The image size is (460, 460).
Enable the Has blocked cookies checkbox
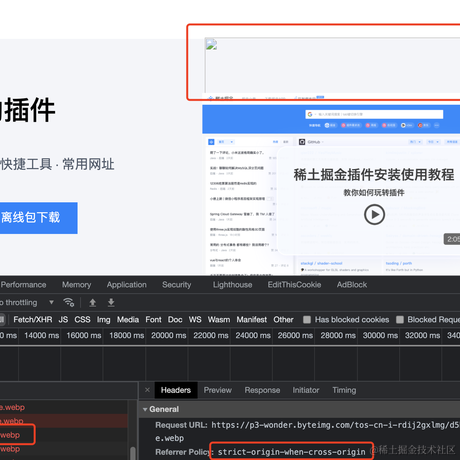(307, 320)
